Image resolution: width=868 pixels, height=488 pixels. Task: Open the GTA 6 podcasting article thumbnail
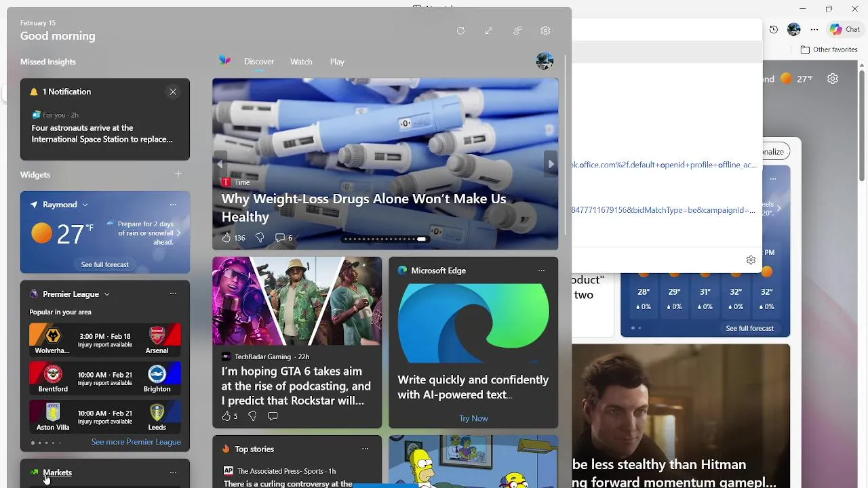pyautogui.click(x=297, y=301)
